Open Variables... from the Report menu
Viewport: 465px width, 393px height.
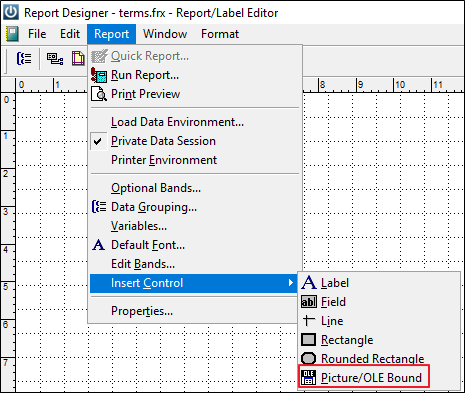click(195, 226)
